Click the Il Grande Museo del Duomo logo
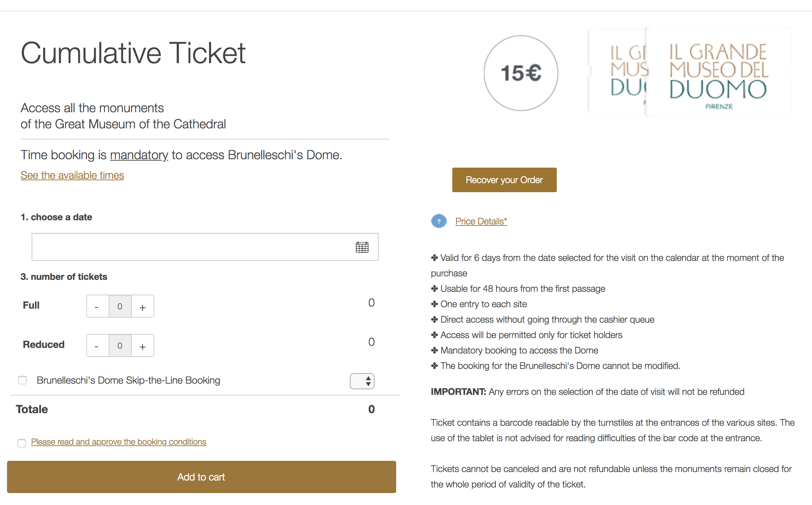This screenshot has height=505, width=812. tap(718, 72)
